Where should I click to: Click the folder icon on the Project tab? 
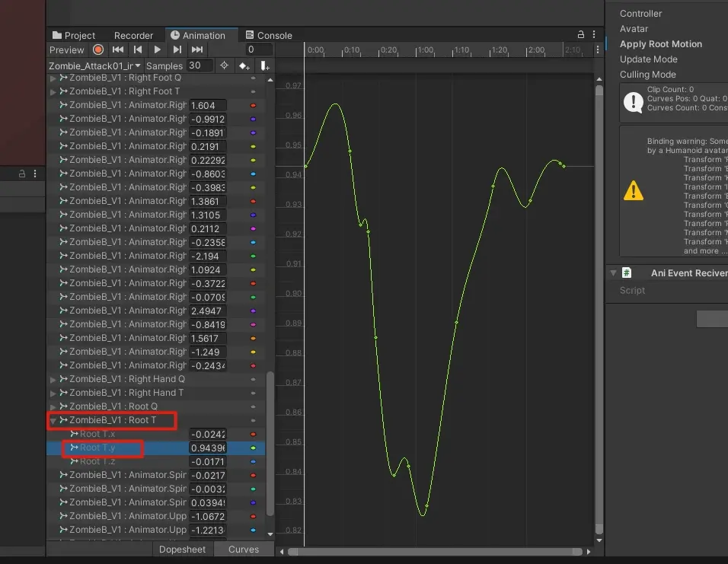pos(57,35)
